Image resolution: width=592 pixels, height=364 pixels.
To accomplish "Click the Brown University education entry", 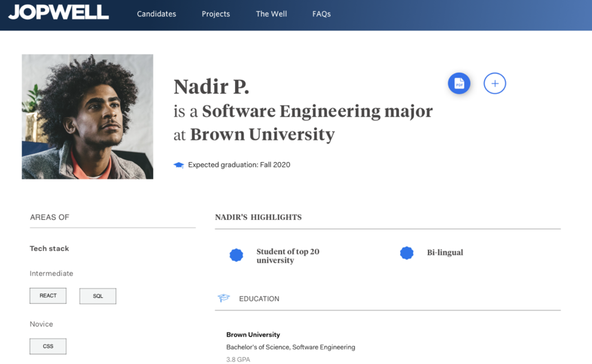I will (253, 335).
